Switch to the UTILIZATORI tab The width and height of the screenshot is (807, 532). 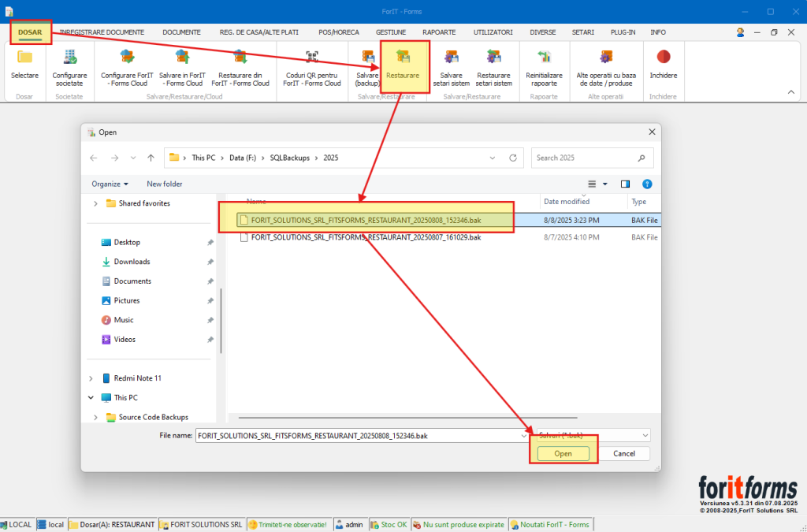[x=493, y=32]
